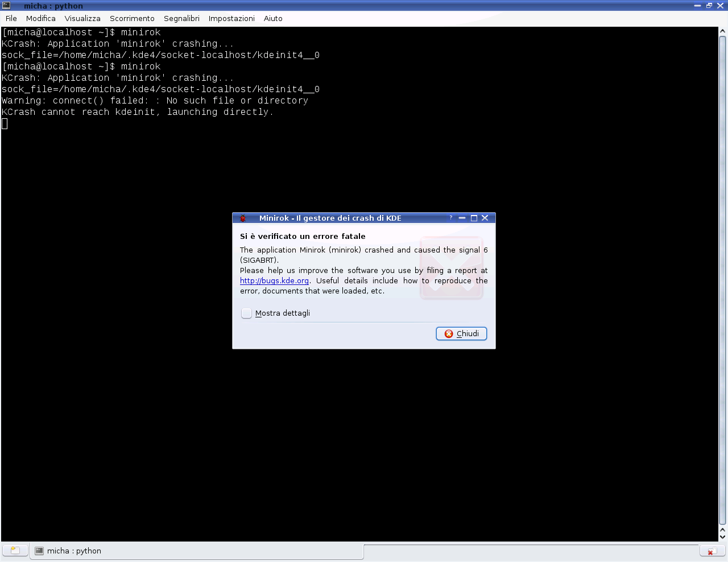Click the close tab icon at bottom-right
728x562 pixels.
pyautogui.click(x=711, y=551)
